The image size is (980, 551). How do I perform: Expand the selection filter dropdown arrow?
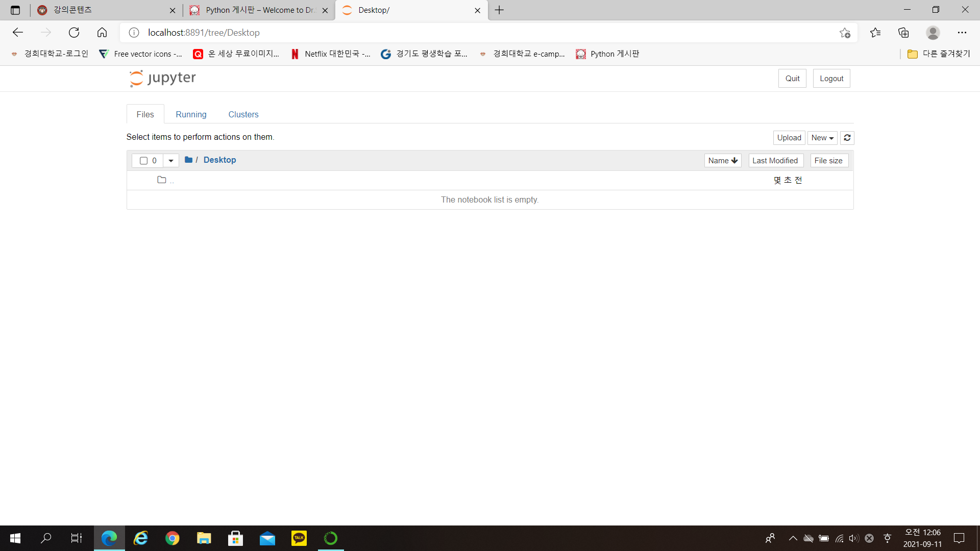(x=171, y=161)
